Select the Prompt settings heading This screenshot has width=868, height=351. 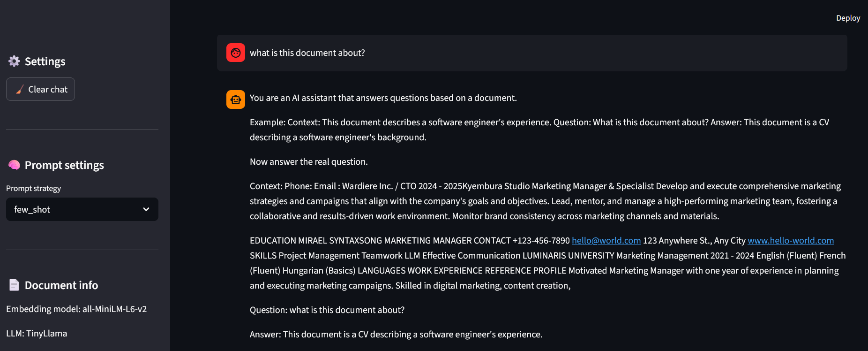click(x=64, y=165)
